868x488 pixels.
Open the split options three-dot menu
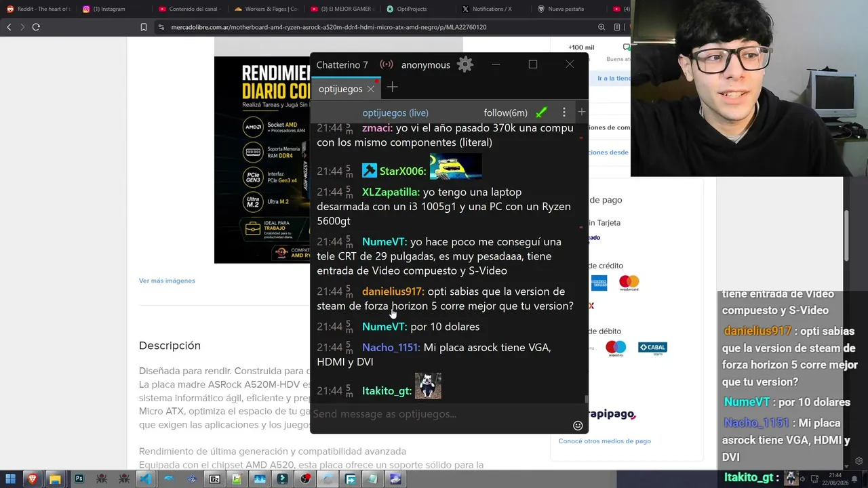[x=564, y=113]
